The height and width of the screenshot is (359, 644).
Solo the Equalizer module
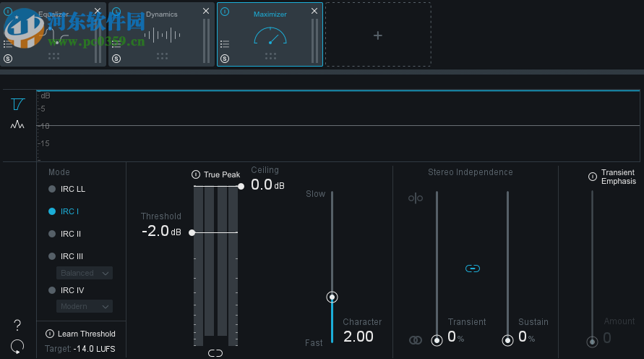8,59
